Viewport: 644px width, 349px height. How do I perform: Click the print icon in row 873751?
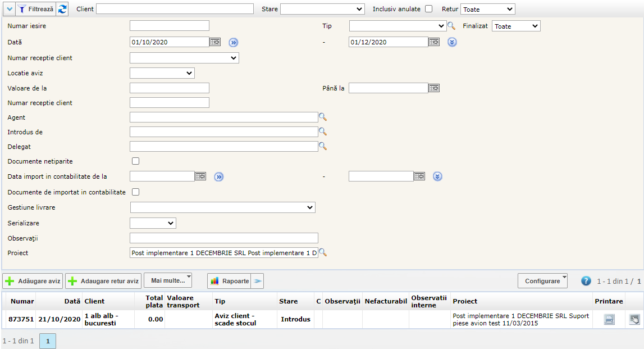[x=609, y=319]
